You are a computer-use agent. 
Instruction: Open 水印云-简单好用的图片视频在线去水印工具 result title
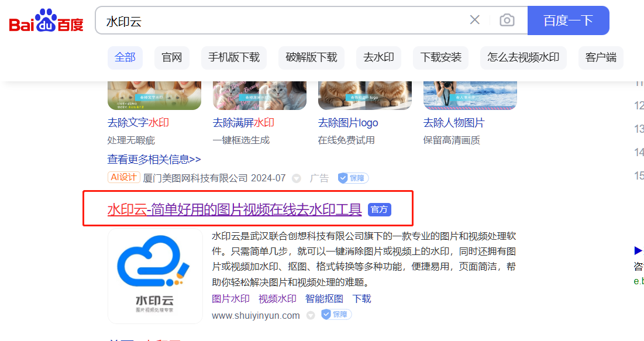pyautogui.click(x=235, y=209)
